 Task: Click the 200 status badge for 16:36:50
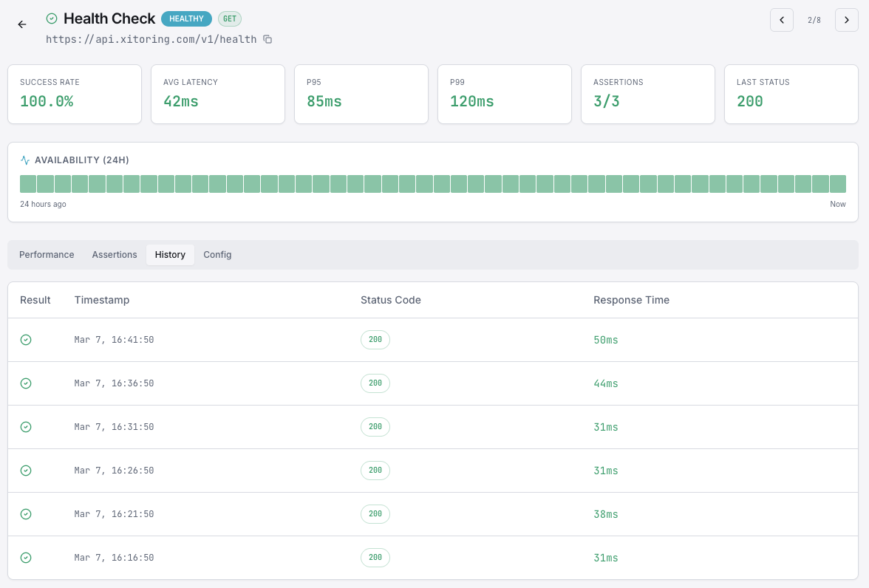(375, 383)
